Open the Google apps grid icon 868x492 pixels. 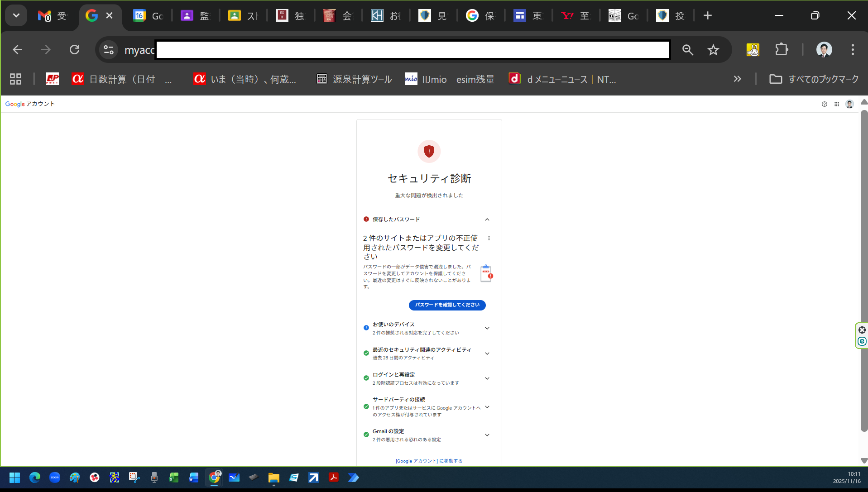point(836,104)
